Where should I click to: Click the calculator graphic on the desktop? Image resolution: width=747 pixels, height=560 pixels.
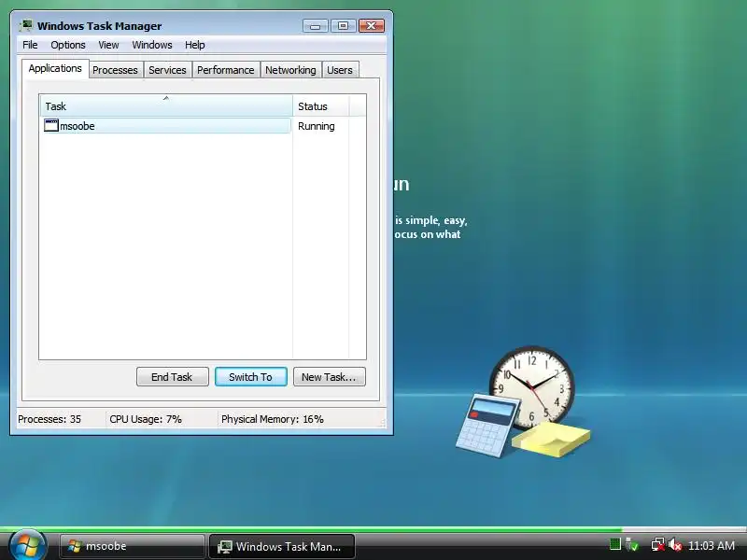pyautogui.click(x=487, y=426)
